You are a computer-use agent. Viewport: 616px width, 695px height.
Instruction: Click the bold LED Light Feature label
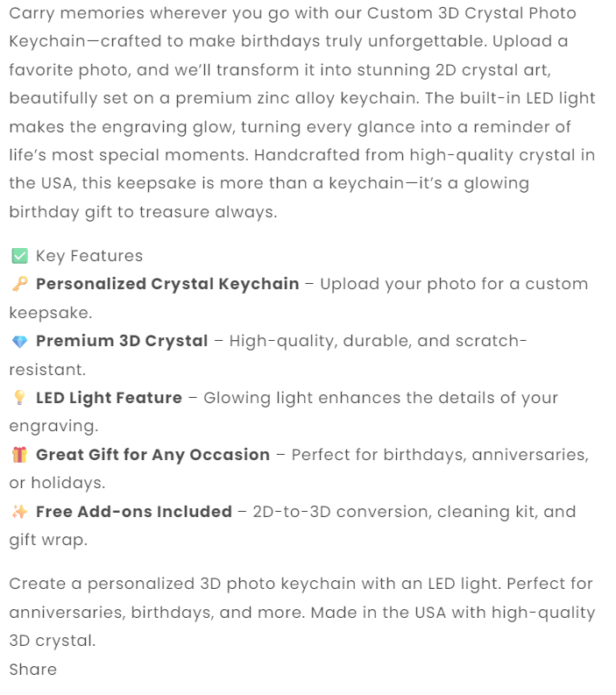pyautogui.click(x=109, y=398)
